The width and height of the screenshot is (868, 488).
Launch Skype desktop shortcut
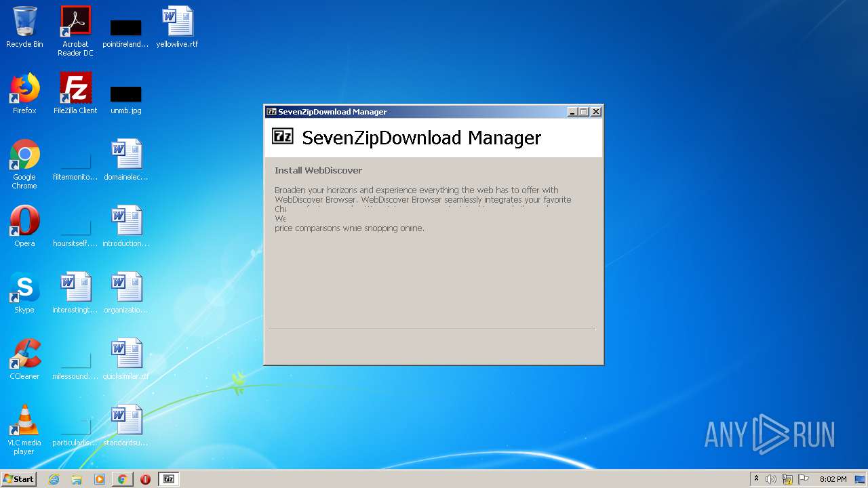click(x=24, y=293)
